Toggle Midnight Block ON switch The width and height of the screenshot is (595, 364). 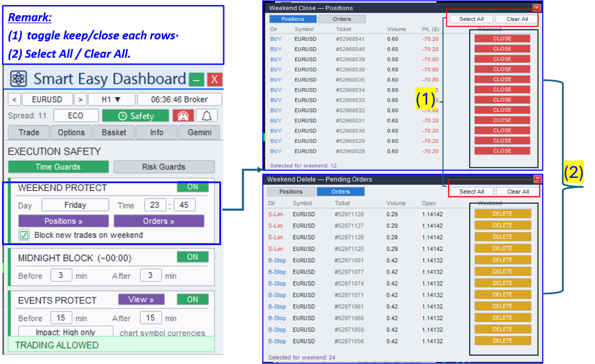[x=193, y=257]
